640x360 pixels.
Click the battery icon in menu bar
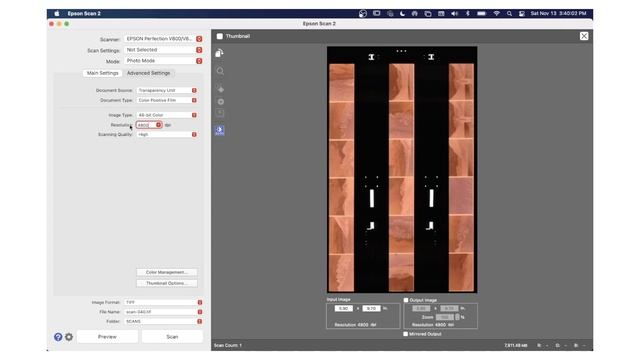click(x=482, y=13)
